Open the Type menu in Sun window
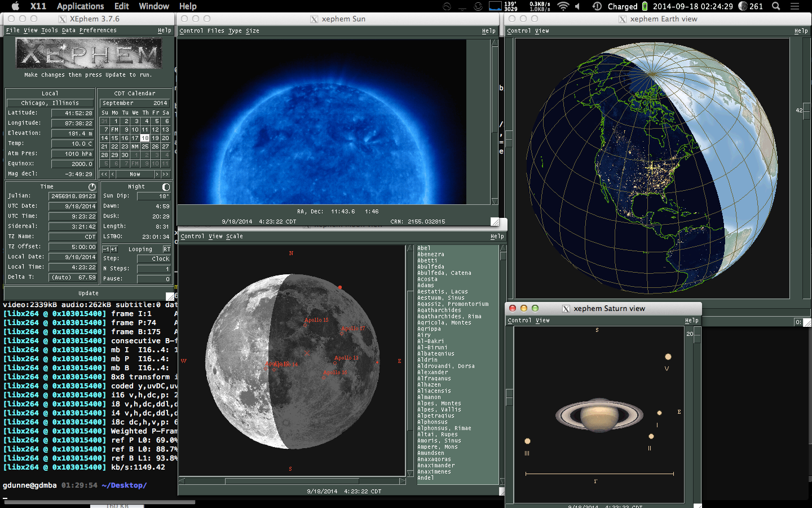The image size is (812, 508). (x=235, y=31)
